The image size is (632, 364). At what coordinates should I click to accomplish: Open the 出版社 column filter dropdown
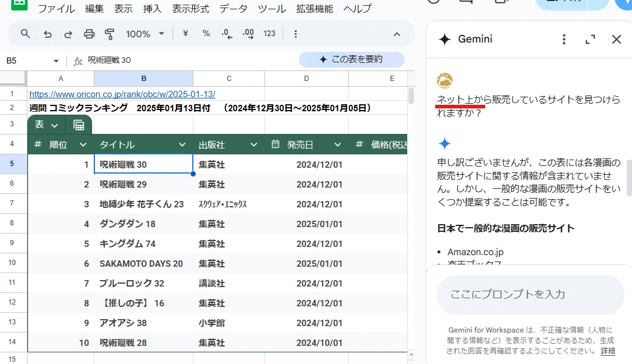253,144
